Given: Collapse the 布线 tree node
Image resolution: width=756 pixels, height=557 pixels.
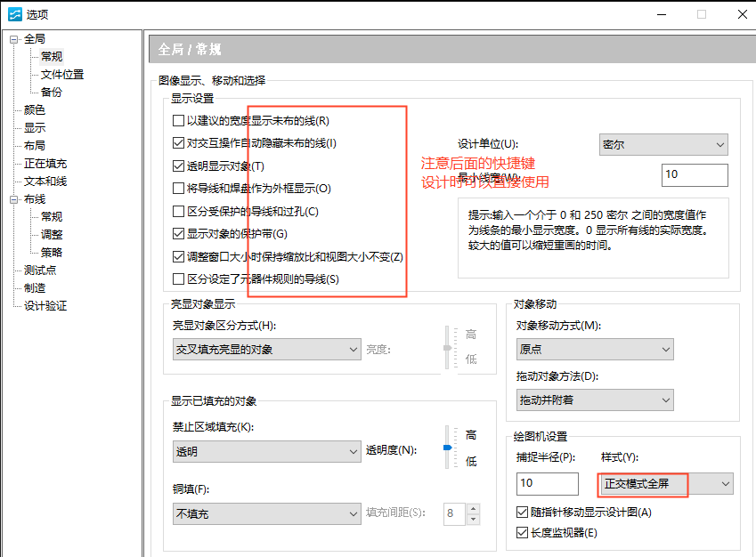Looking at the screenshot, I should (x=13, y=198).
